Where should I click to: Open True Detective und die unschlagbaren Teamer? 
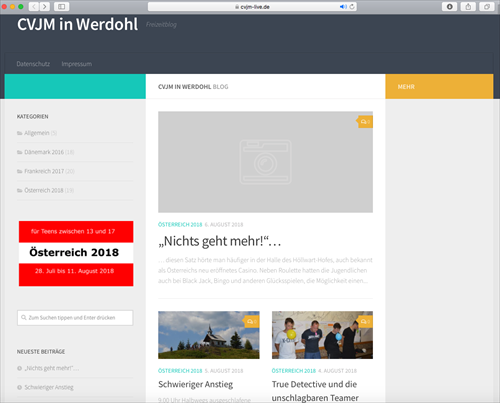pyautogui.click(x=315, y=391)
